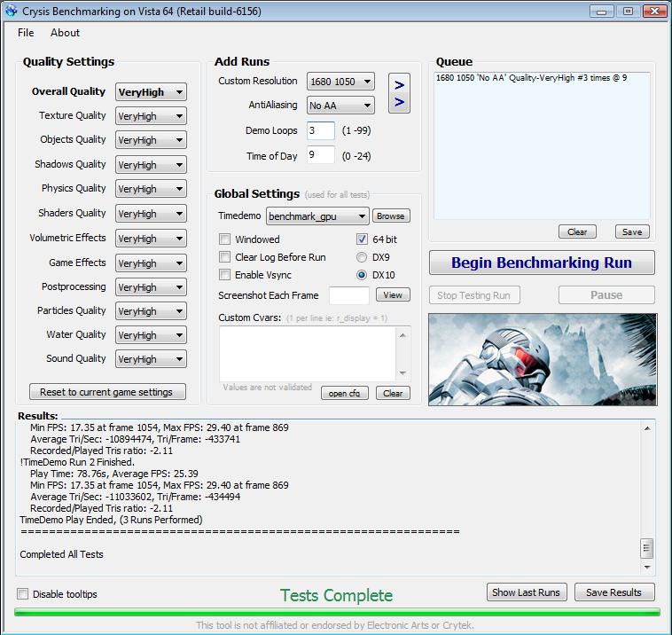Click 'Play Time: 78.76s, Average FPS: 25.39'

(x=114, y=474)
